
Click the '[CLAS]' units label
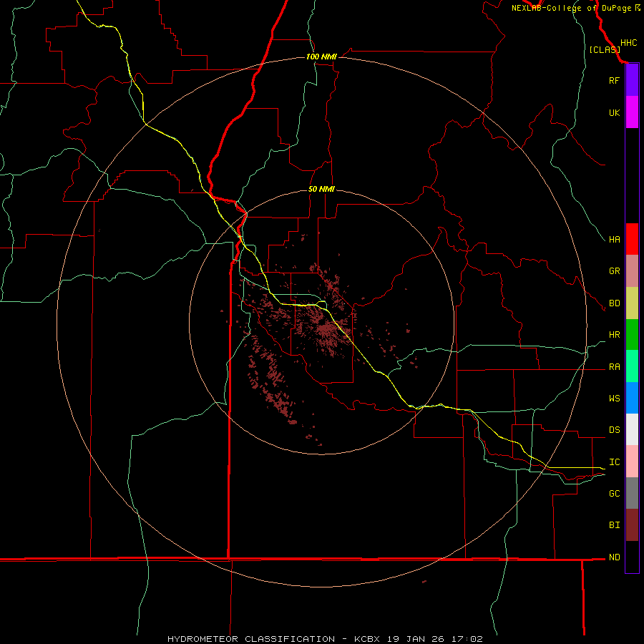(605, 49)
